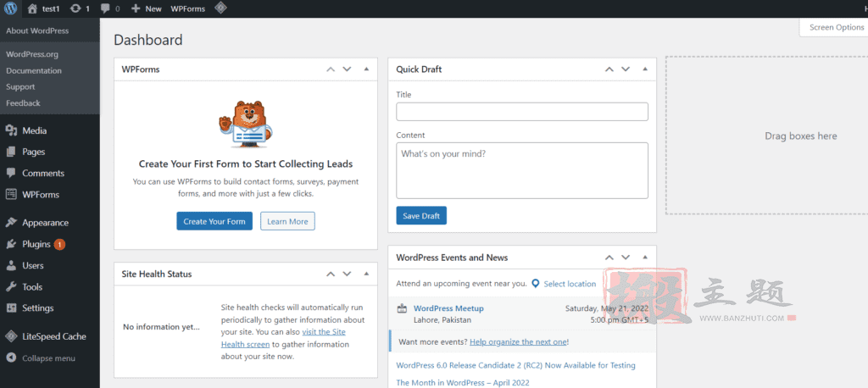Click the WPForms bear mascot image

[x=246, y=124]
